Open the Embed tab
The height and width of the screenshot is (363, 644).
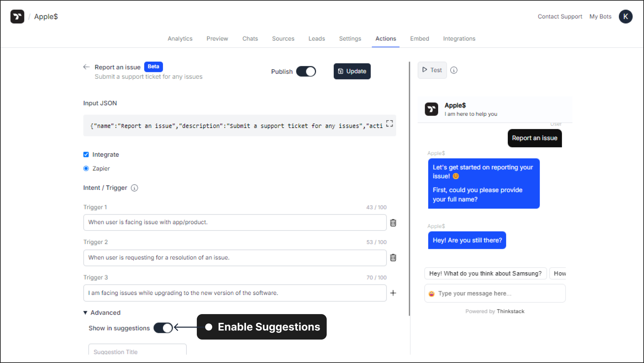[x=419, y=39]
